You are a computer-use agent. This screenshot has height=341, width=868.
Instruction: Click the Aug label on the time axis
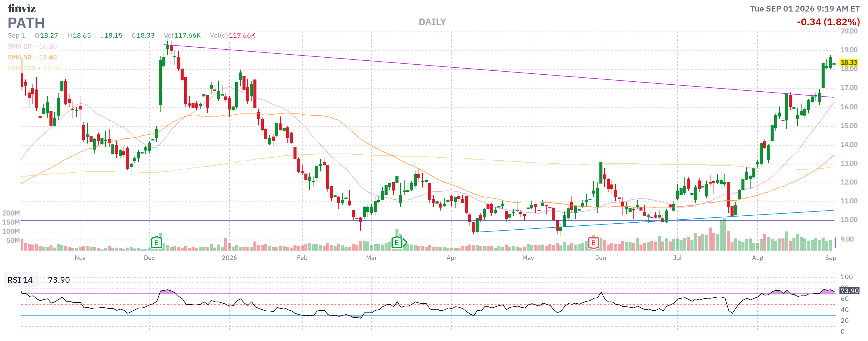click(x=758, y=258)
